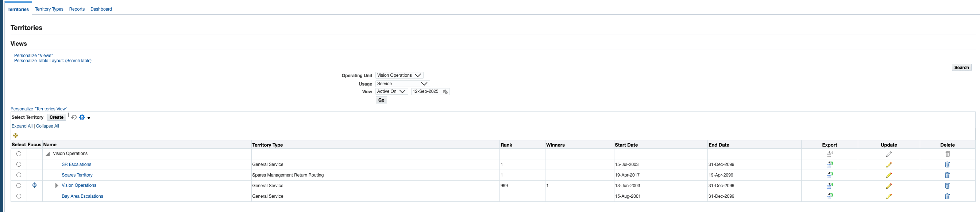This screenshot has height=212, width=980.
Task: Click the 15-Aug-2001 start date cell
Action: pos(628,196)
